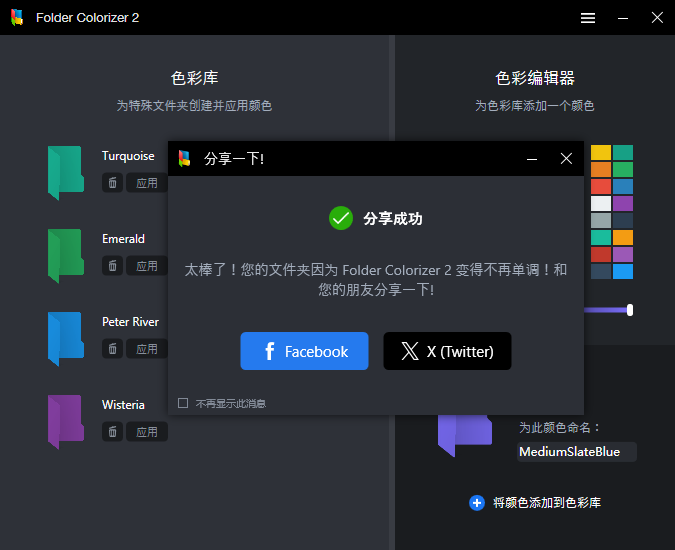Share on Facebook

(x=304, y=351)
